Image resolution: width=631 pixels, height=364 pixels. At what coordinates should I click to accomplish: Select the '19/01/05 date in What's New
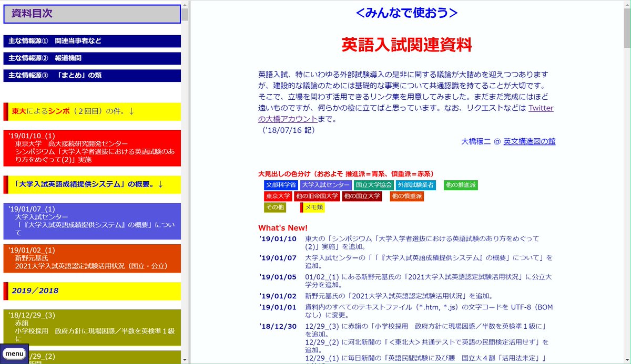(278, 277)
